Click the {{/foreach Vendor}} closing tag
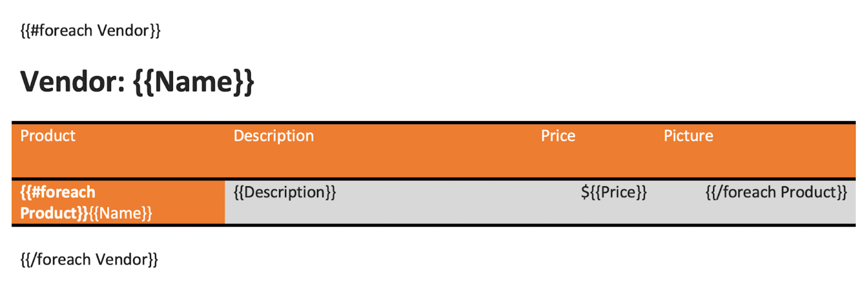The height and width of the screenshot is (294, 868). 89,259
